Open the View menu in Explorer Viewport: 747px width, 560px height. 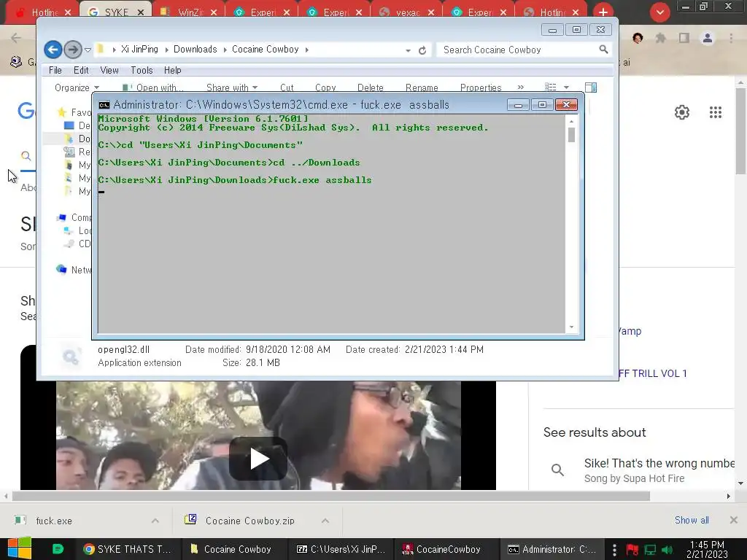coord(109,71)
